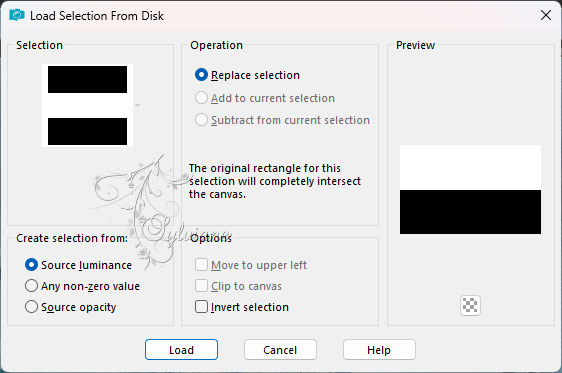Enable Move to upper left checkbox
This screenshot has width=562, height=373.
[251, 265]
